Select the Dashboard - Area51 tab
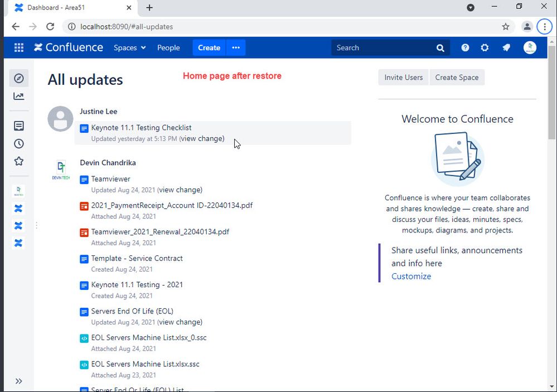 tap(73, 8)
